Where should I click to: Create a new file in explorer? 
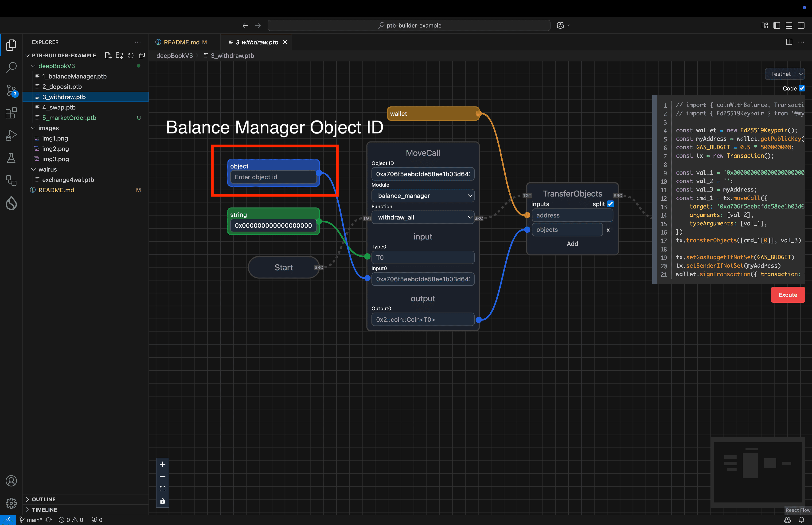point(108,55)
